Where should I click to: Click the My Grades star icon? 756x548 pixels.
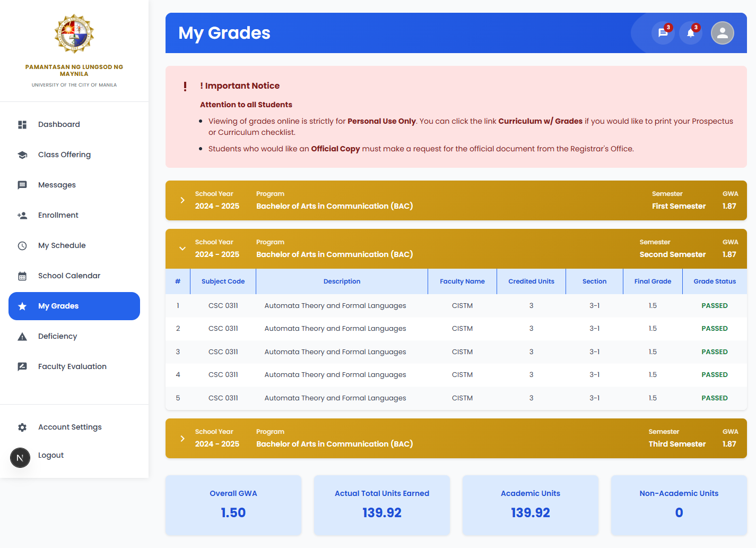(22, 306)
